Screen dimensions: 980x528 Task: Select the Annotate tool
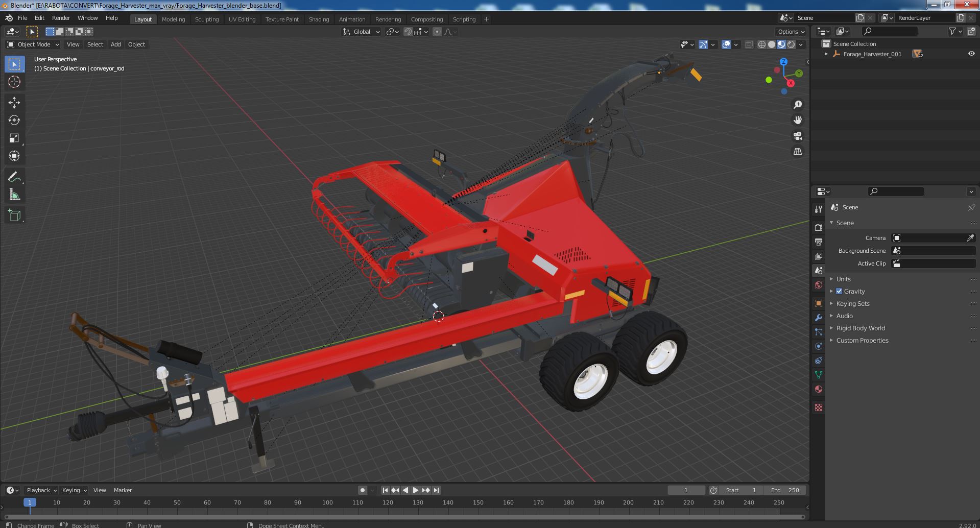pos(14,177)
